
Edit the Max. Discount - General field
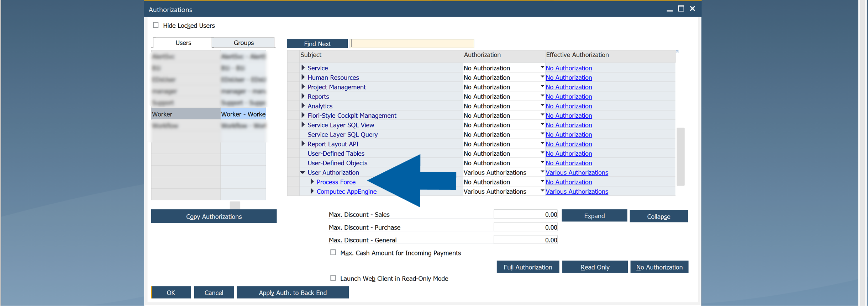pos(526,240)
